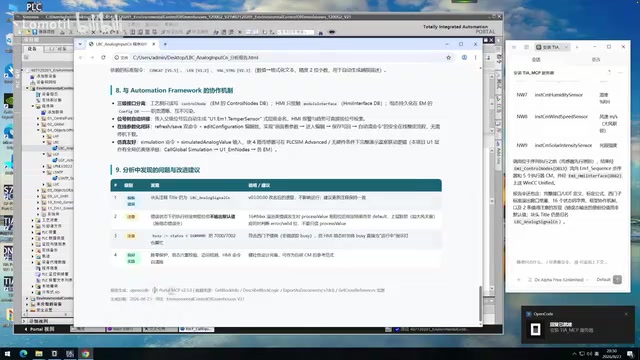This screenshot has height=360, width=640.
Task: Bookmark the report page with the star icon
Action: [449, 58]
